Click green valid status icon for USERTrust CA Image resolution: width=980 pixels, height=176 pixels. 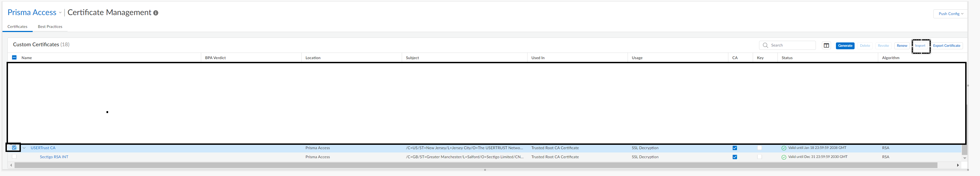784,148
